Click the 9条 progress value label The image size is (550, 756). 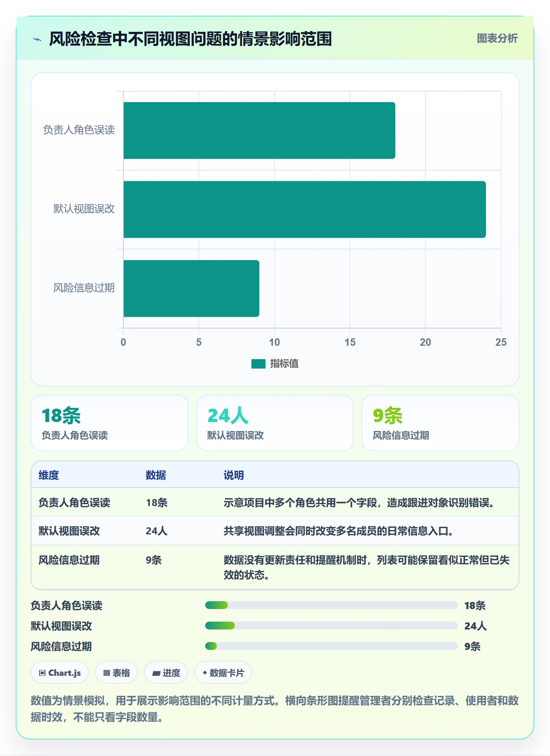click(472, 646)
